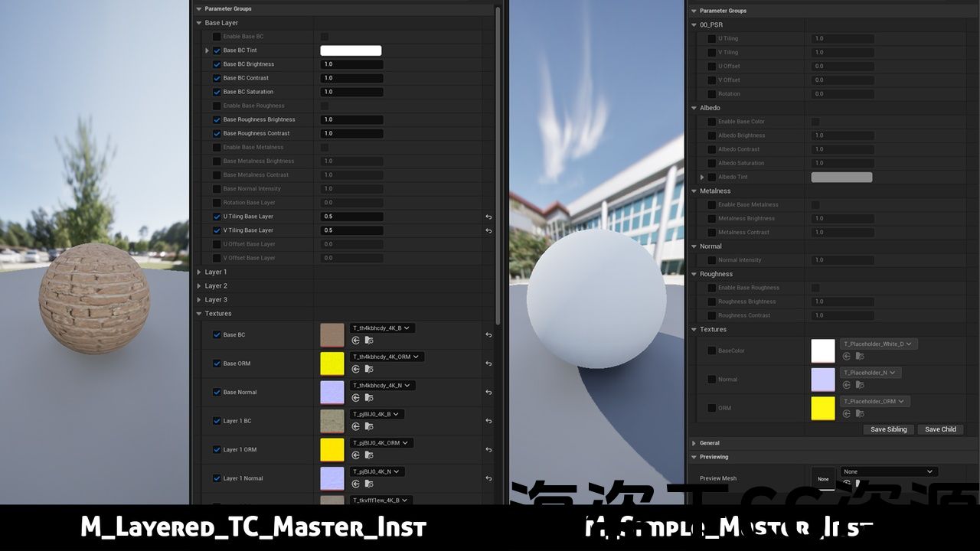Screen dimensions: 980x551
Task: Uncheck the Base BC Brightness parameter
Action: [217, 64]
